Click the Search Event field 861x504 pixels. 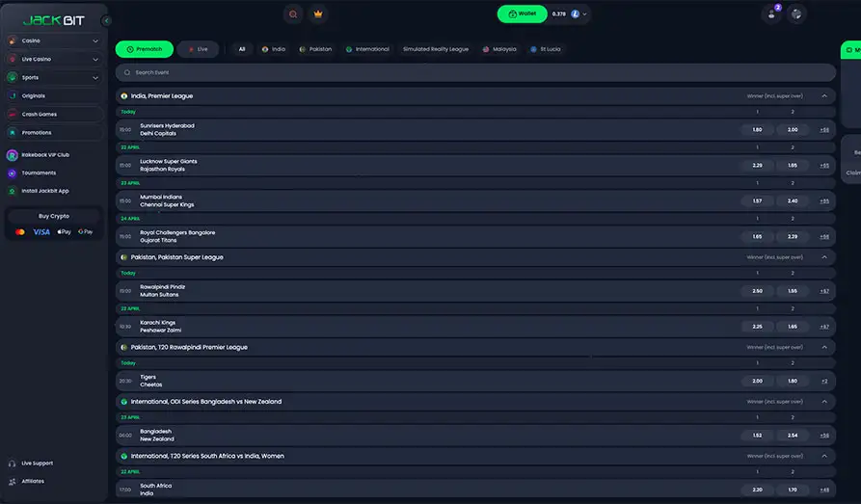click(475, 72)
